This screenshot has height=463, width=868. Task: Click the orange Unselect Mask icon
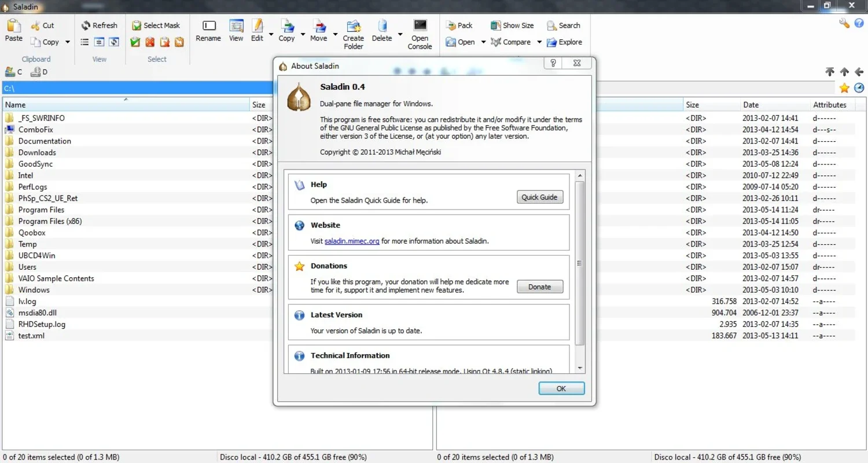tap(179, 42)
